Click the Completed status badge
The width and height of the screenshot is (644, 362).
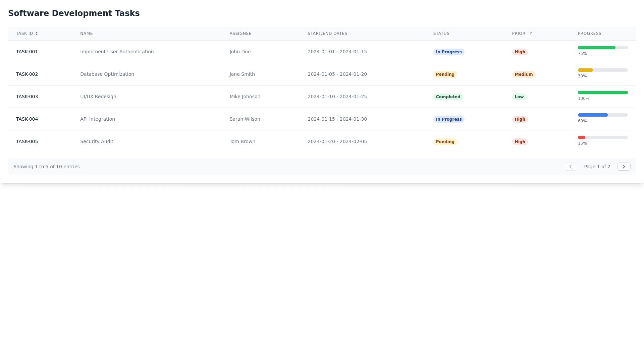448,97
